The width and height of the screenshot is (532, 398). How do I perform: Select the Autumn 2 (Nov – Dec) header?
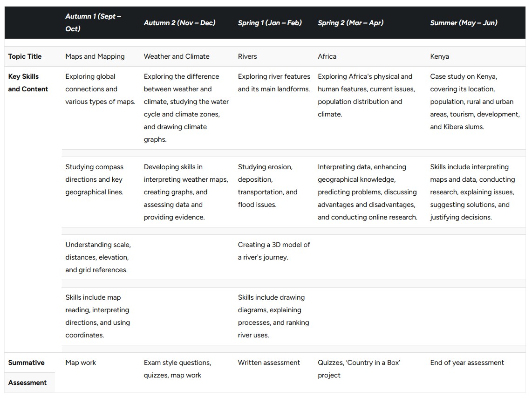pos(179,23)
